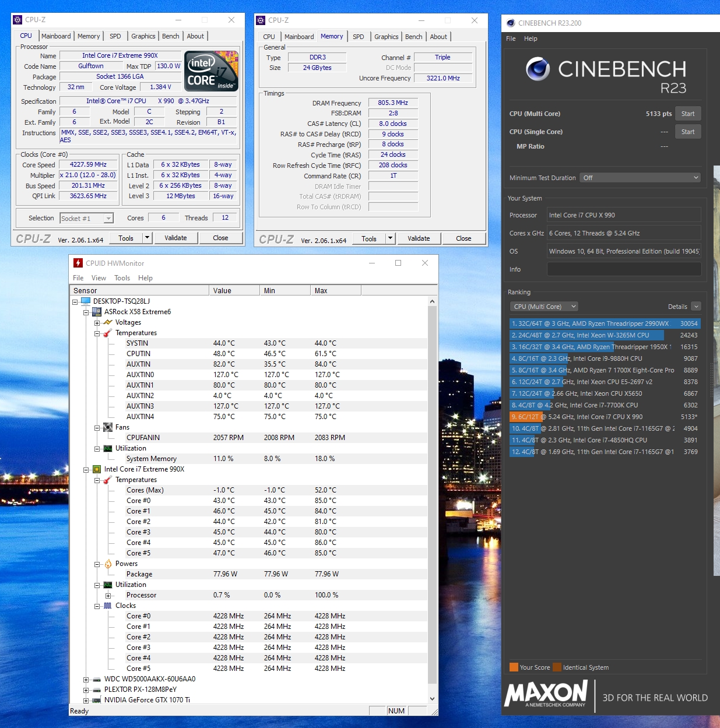Screen dimensions: 720x728
Task: Collapse the Fans node
Action: (x=97, y=428)
